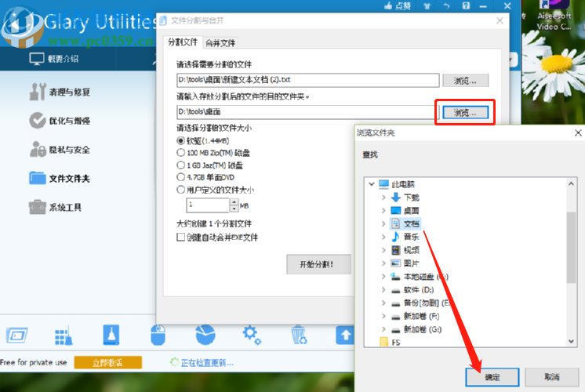585x392 pixels.
Task: Click the disk analysis pie chart icon
Action: point(205,335)
